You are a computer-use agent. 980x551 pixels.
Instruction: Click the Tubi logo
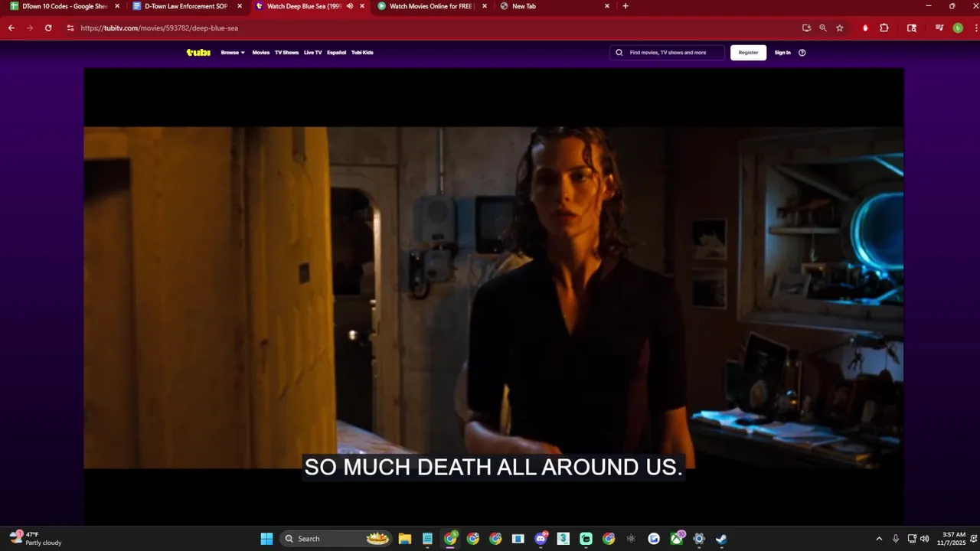(198, 53)
